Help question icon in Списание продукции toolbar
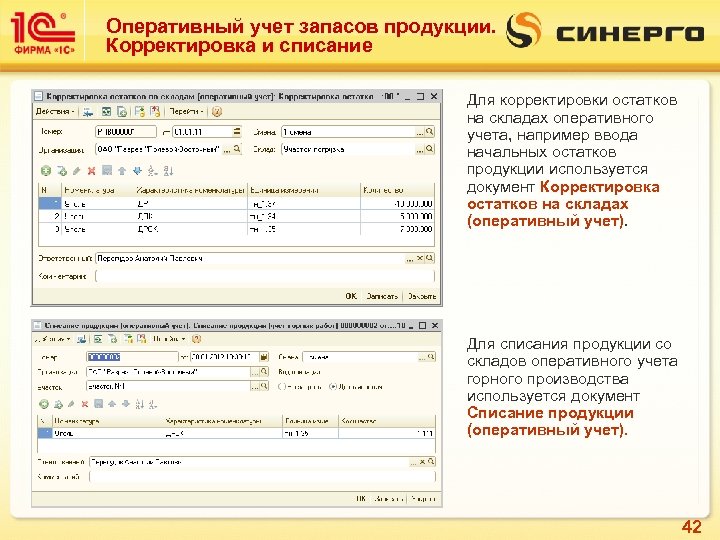 (196, 339)
